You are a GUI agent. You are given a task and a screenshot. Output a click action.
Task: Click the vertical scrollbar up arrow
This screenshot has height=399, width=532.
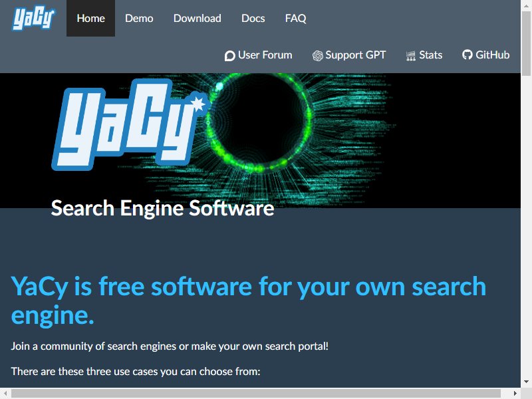[526, 5]
